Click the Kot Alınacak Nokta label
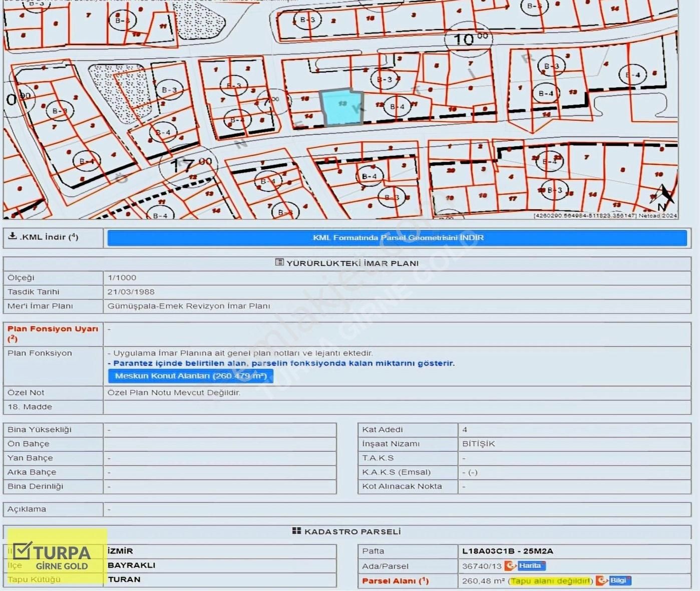Viewport: 700px width, 591px height. tap(402, 486)
